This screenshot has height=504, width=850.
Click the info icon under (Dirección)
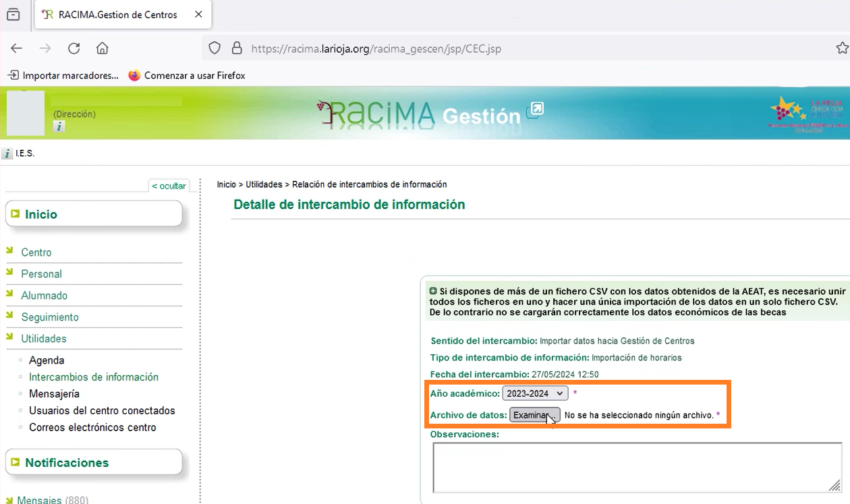59,126
